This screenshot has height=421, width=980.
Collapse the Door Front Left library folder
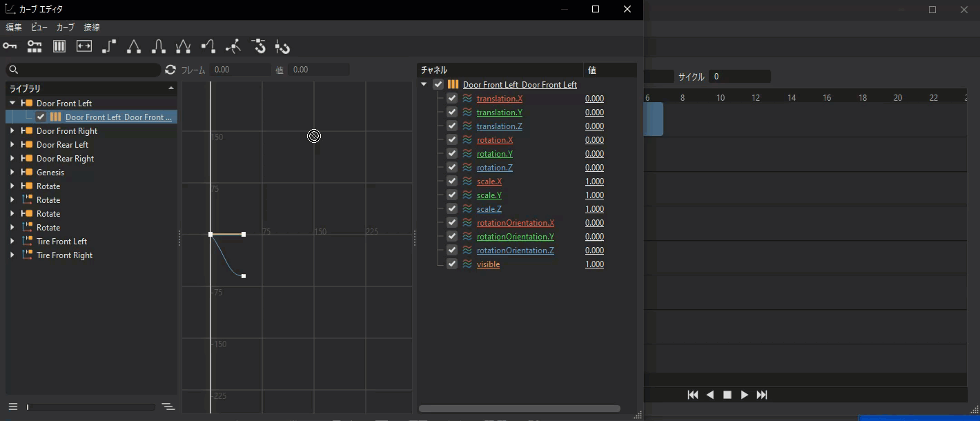pos(12,104)
